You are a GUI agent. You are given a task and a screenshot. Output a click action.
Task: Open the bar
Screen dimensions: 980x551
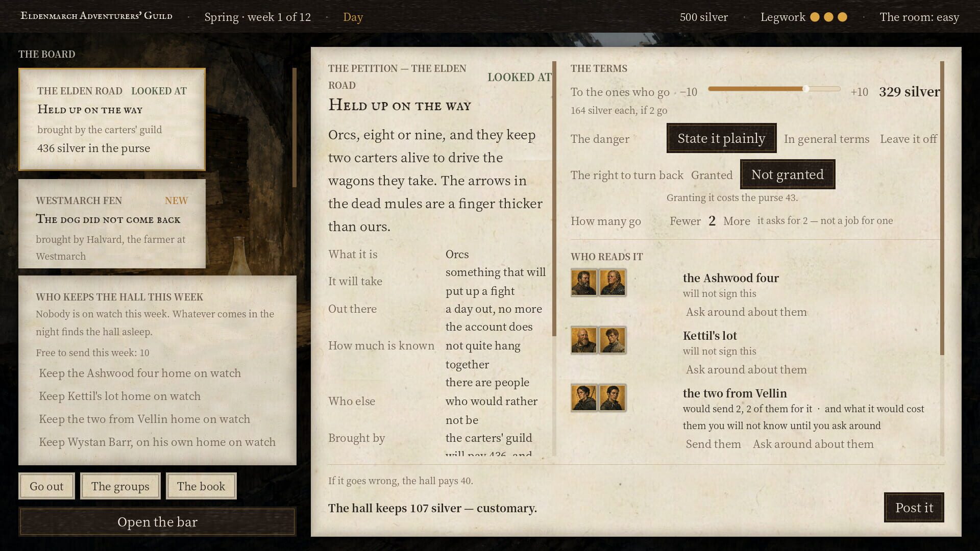[157, 522]
